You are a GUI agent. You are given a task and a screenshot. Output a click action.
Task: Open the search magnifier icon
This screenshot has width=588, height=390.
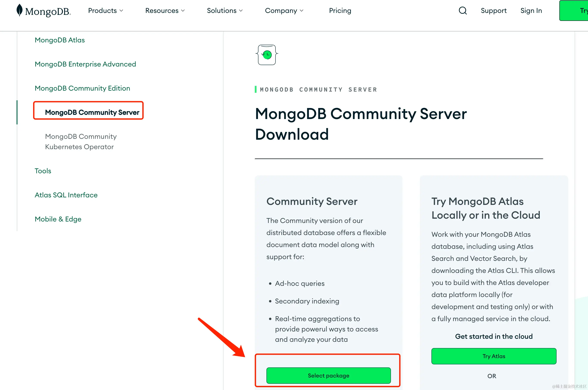[x=462, y=11]
